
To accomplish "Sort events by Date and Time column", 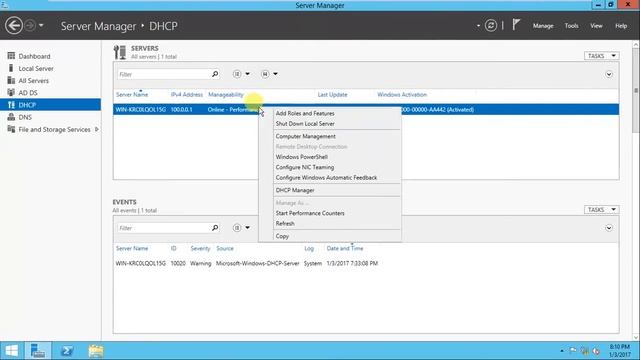I will pyautogui.click(x=344, y=248).
